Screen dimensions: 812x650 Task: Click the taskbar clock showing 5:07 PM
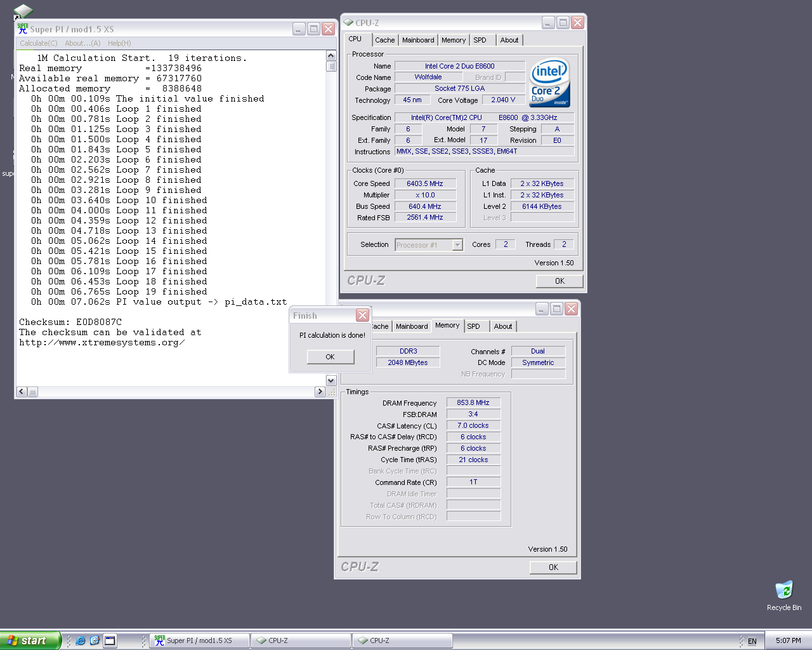coord(788,640)
